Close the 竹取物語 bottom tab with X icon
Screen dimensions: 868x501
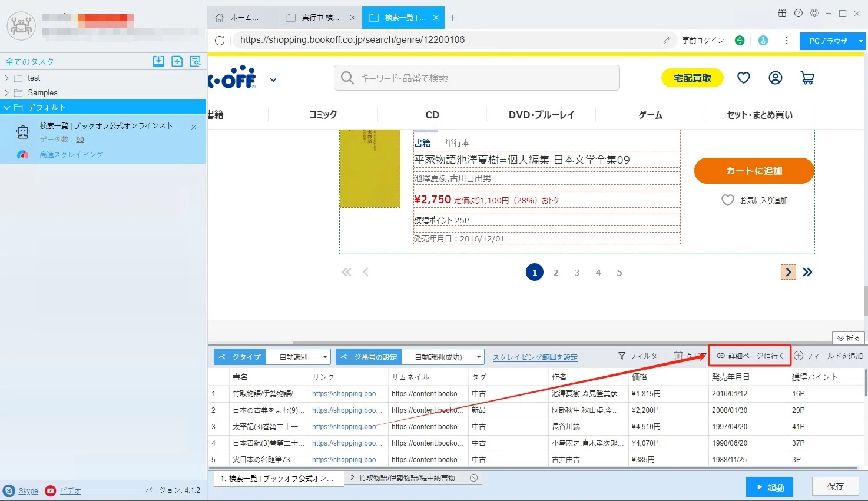473,478
